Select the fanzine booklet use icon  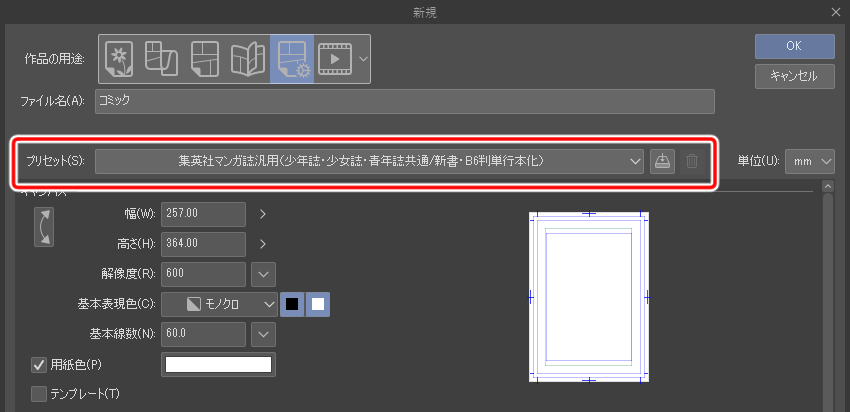(248, 59)
